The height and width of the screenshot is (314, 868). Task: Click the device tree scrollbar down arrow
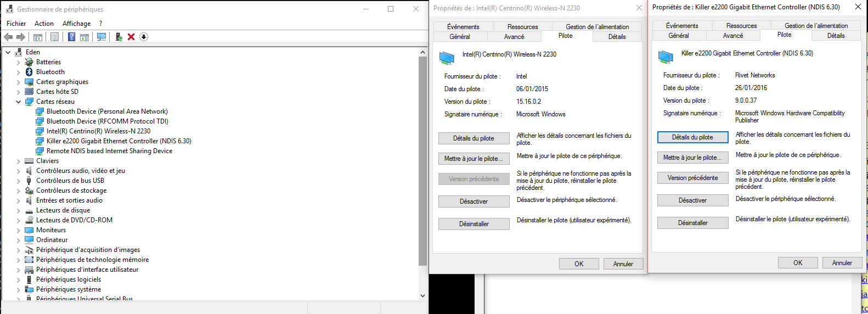(422, 295)
